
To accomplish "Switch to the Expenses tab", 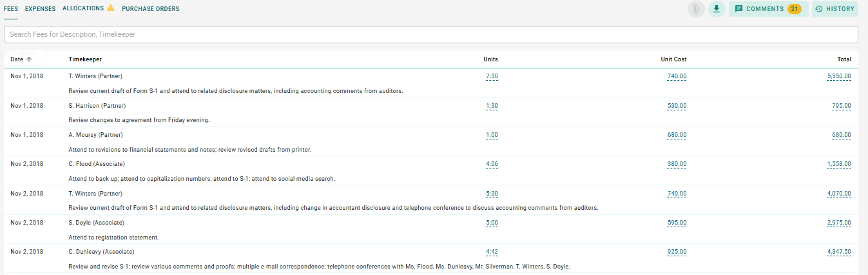I will 41,9.
